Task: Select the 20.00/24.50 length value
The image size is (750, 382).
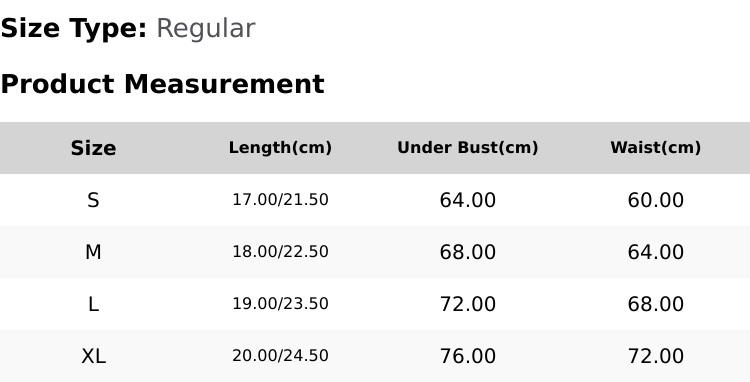Action: (x=280, y=356)
